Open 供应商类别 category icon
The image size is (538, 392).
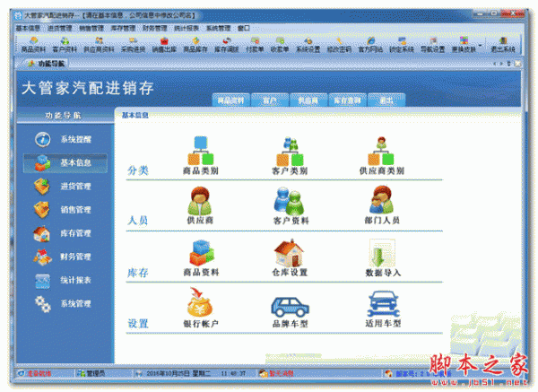tap(382, 155)
